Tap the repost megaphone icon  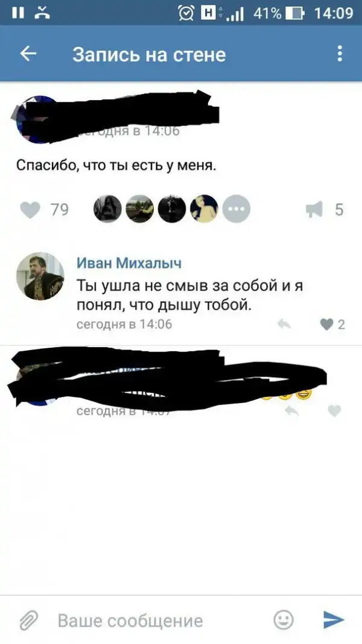tap(314, 210)
